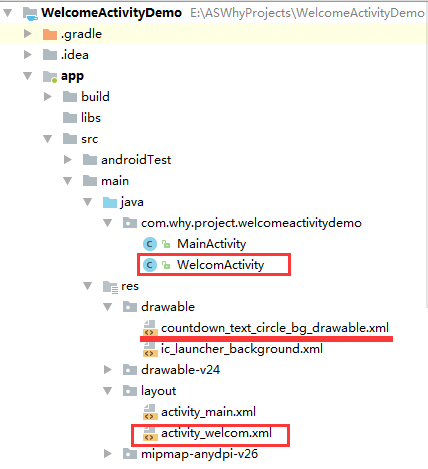Viewport: 428px width, 469px height.
Task: Select the layout folder row
Action: 214,391
